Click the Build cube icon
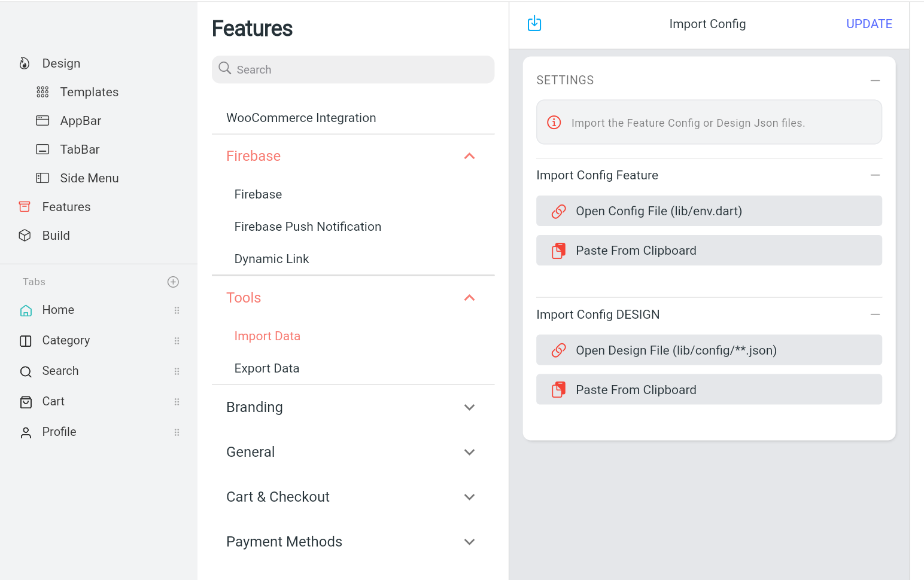 (x=25, y=236)
